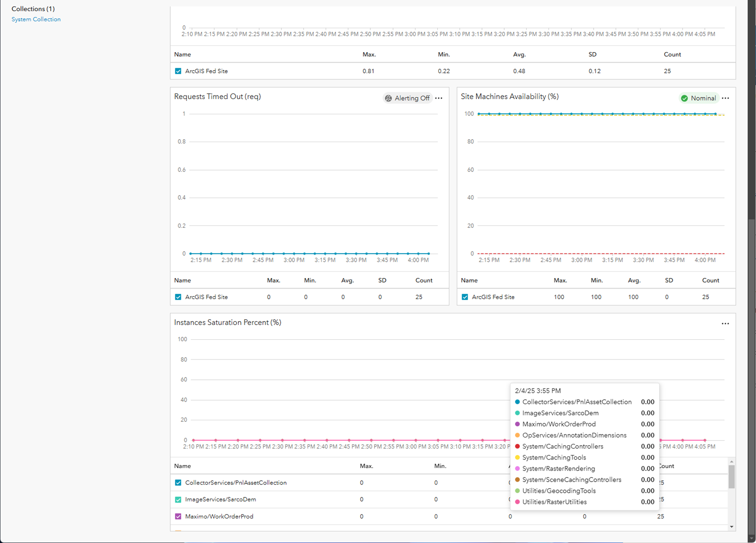Click the red System/CachingControllers legend dot
This screenshot has height=543, width=756.
(x=517, y=446)
